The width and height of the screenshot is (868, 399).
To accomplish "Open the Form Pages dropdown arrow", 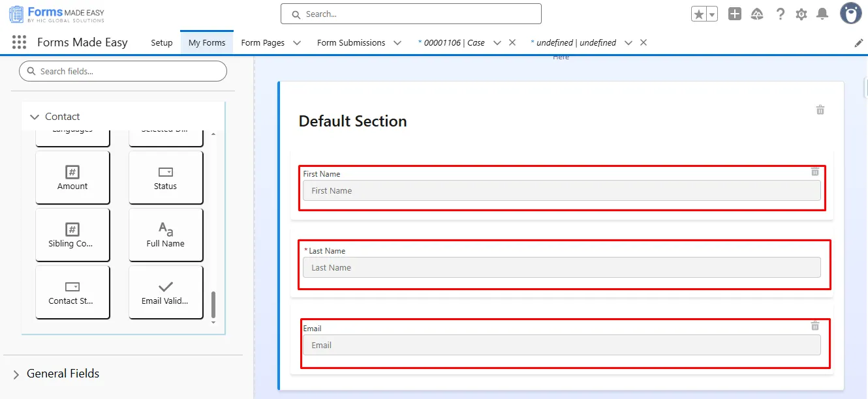I will coord(297,43).
